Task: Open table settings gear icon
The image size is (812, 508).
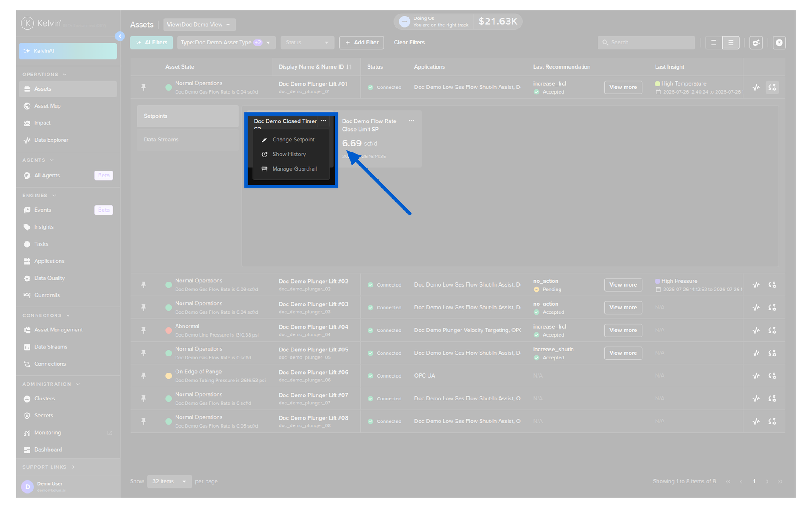Action: pos(756,43)
